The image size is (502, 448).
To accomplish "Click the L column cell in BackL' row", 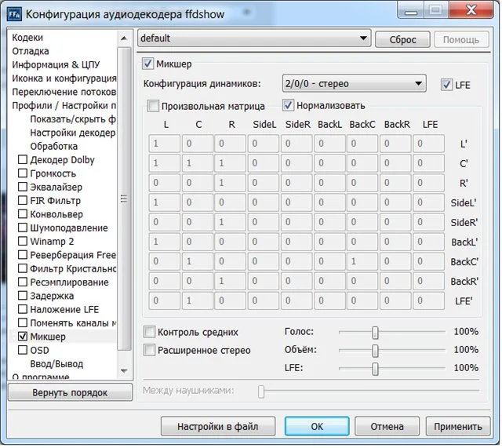I will pyautogui.click(x=165, y=242).
